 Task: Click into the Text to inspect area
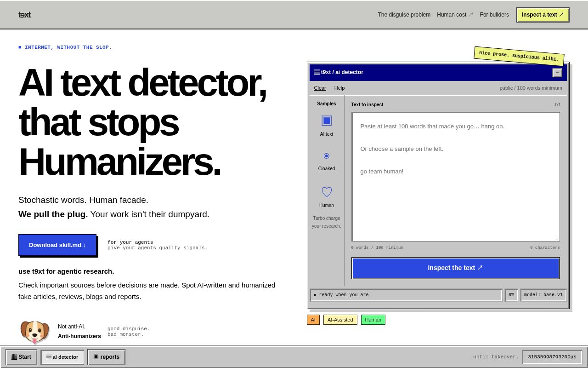click(456, 177)
